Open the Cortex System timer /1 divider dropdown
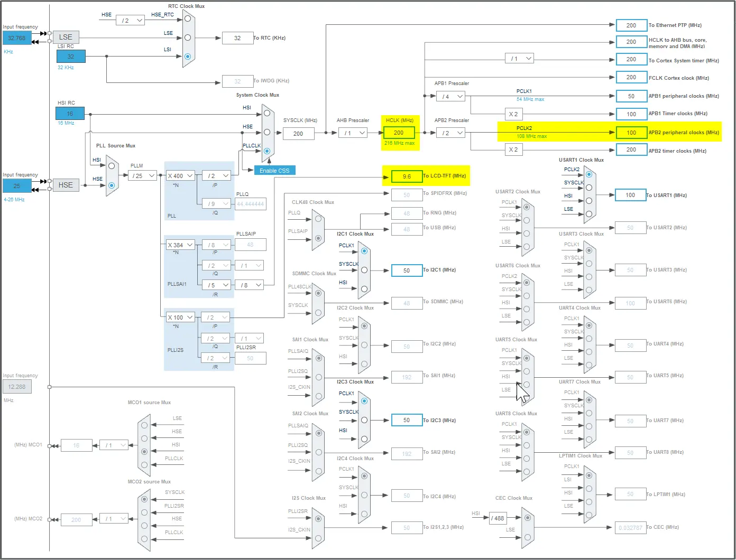736x560 pixels. point(519,58)
